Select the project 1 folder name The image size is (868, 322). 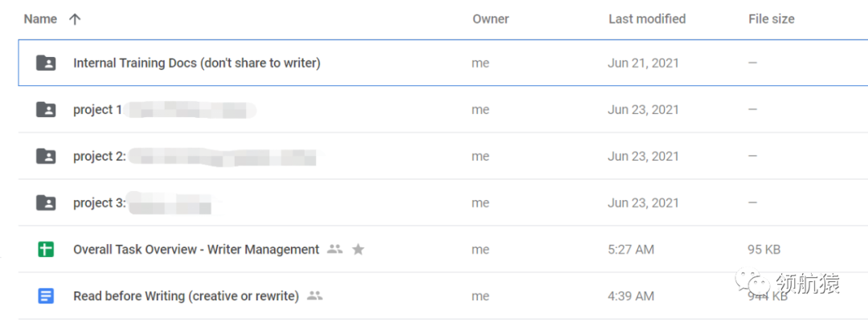97,110
